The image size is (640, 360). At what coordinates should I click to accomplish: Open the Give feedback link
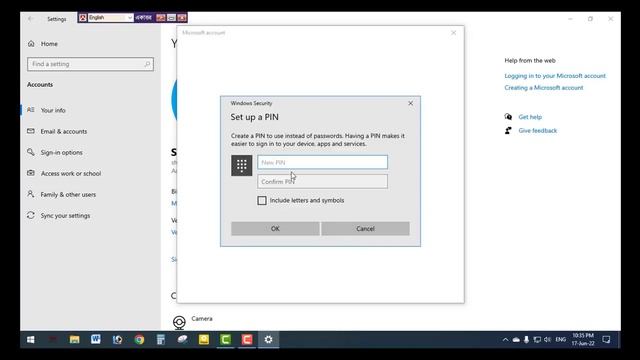pos(538,131)
